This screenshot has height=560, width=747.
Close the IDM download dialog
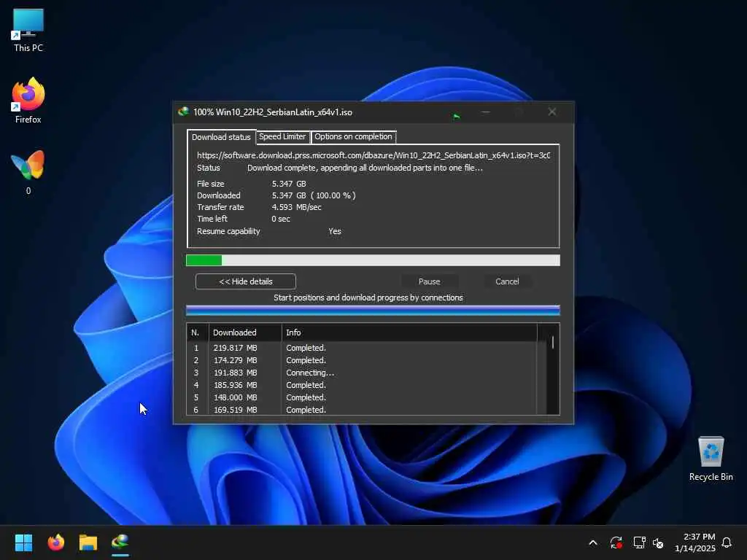coord(552,112)
